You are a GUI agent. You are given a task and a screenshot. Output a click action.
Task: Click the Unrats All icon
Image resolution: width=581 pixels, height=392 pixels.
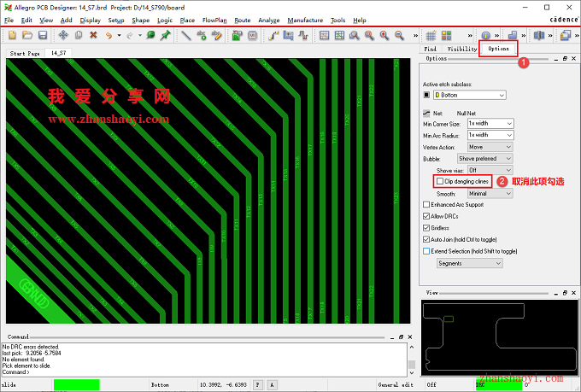click(324, 35)
